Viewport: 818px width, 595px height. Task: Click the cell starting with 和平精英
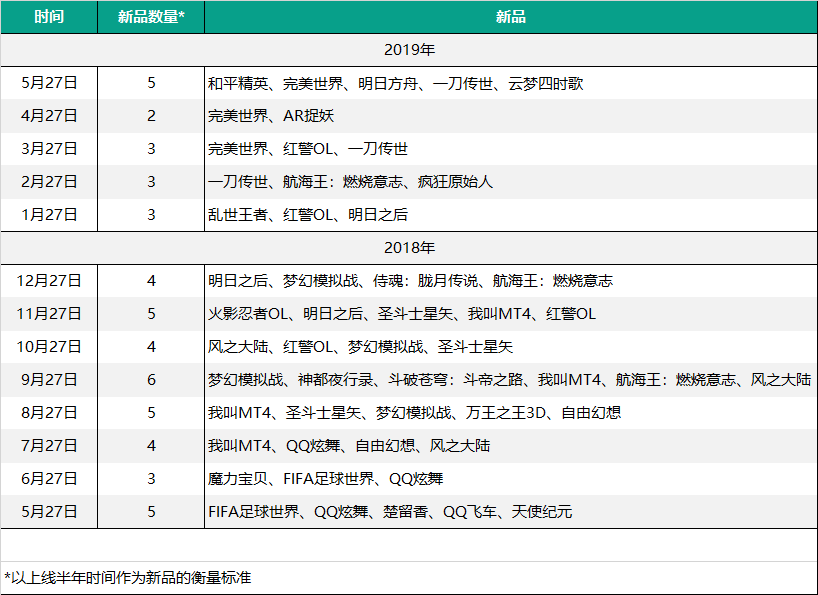pyautogui.click(x=511, y=83)
